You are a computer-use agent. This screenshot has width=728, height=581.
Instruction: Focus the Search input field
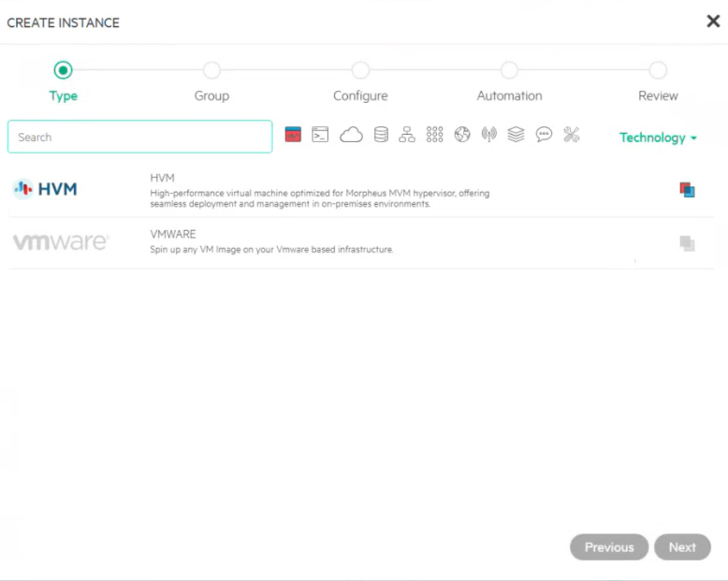[x=139, y=137]
